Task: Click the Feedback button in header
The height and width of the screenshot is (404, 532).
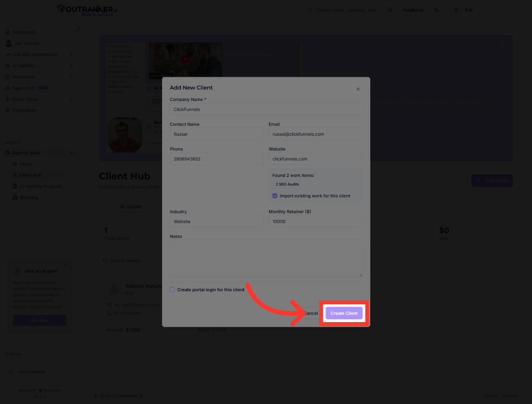Action: (413, 10)
